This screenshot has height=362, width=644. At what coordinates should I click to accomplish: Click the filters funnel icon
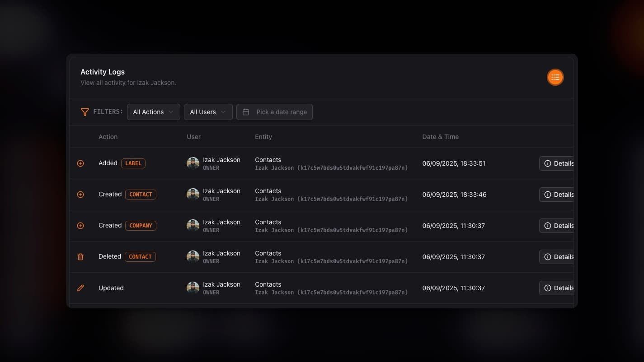click(x=85, y=112)
